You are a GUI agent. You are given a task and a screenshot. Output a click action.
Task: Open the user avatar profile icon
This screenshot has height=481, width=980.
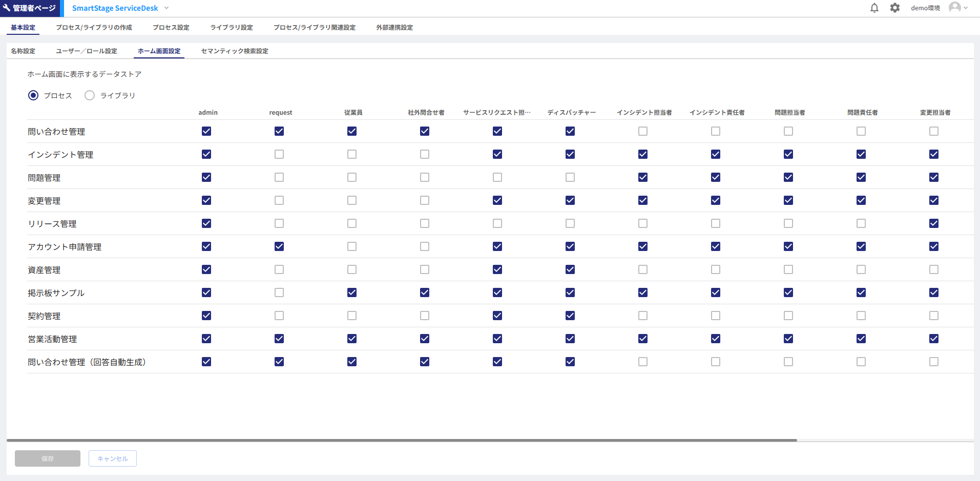[x=954, y=8]
